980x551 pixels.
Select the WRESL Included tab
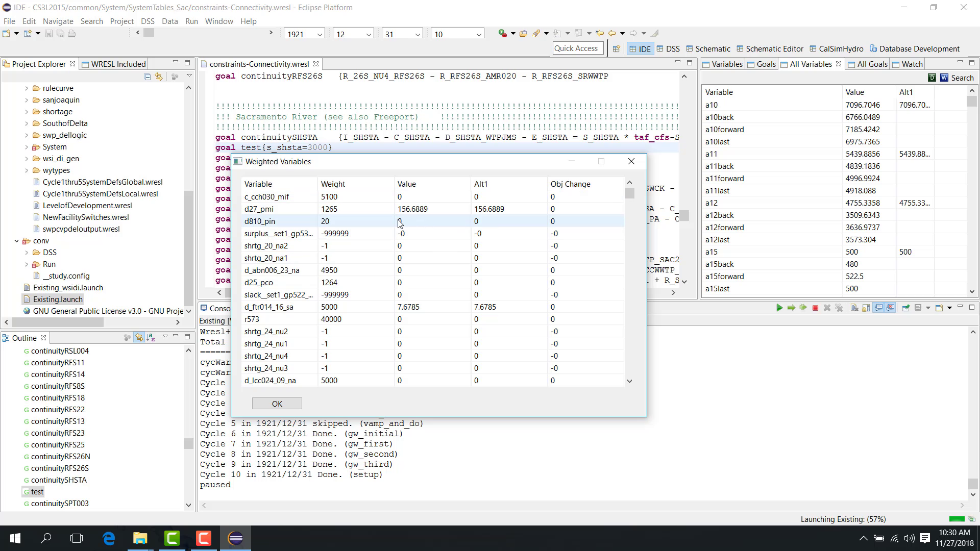[113, 64]
